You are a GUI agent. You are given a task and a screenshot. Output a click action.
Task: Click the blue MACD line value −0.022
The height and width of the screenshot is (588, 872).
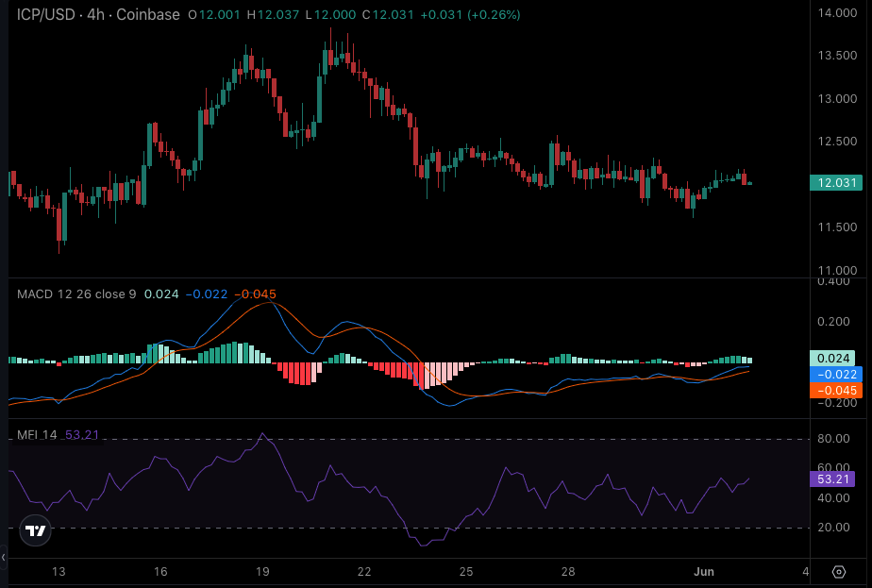click(835, 374)
